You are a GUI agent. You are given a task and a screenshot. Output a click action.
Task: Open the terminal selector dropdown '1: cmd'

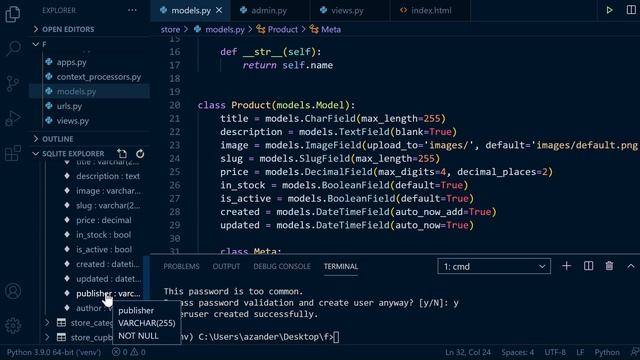(494, 267)
